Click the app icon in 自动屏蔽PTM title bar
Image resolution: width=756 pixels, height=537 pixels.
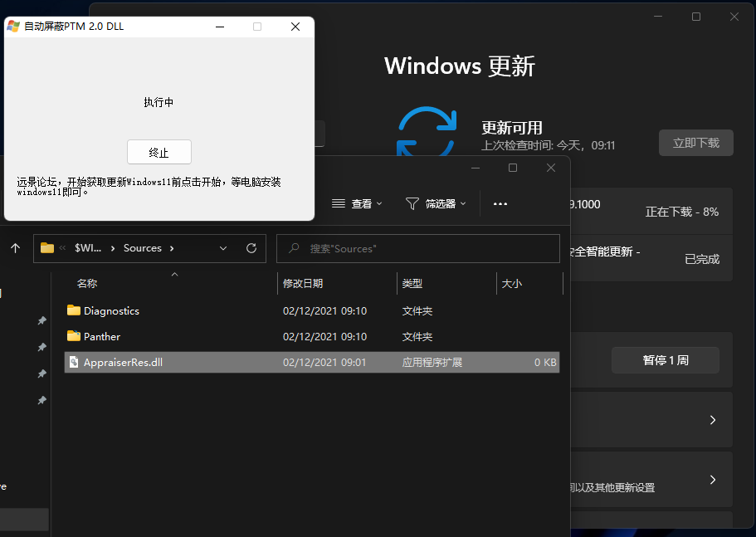tap(12, 26)
